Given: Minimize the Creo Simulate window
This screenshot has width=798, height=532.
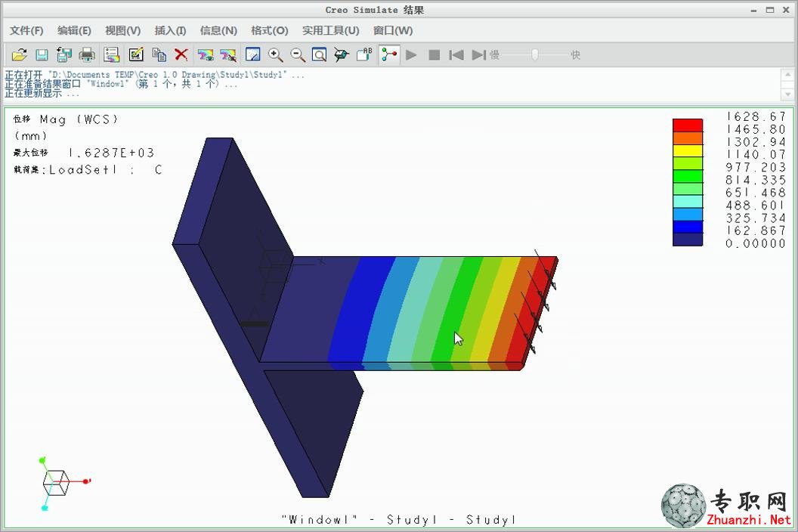Looking at the screenshot, I should (753, 10).
